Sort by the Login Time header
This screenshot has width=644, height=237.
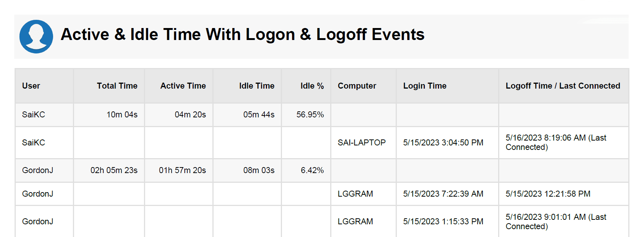pyautogui.click(x=424, y=86)
